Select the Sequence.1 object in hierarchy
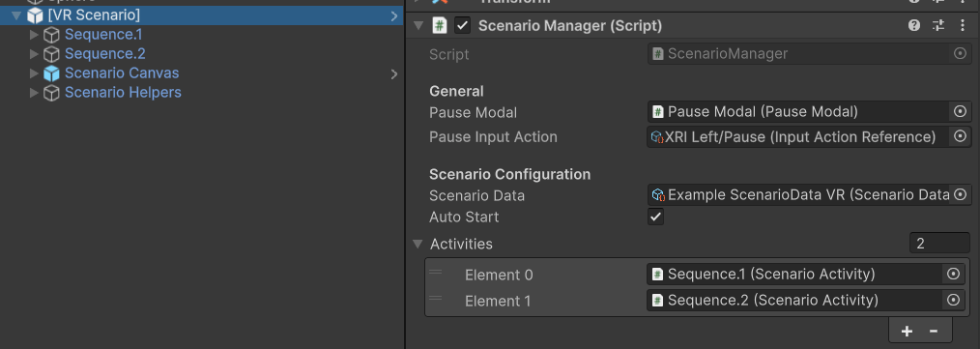This screenshot has height=349, width=980. point(103,35)
